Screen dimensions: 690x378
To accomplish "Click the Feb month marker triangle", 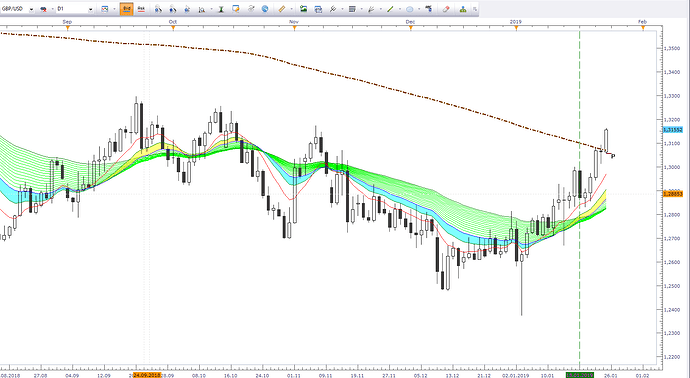I will pos(643,28).
